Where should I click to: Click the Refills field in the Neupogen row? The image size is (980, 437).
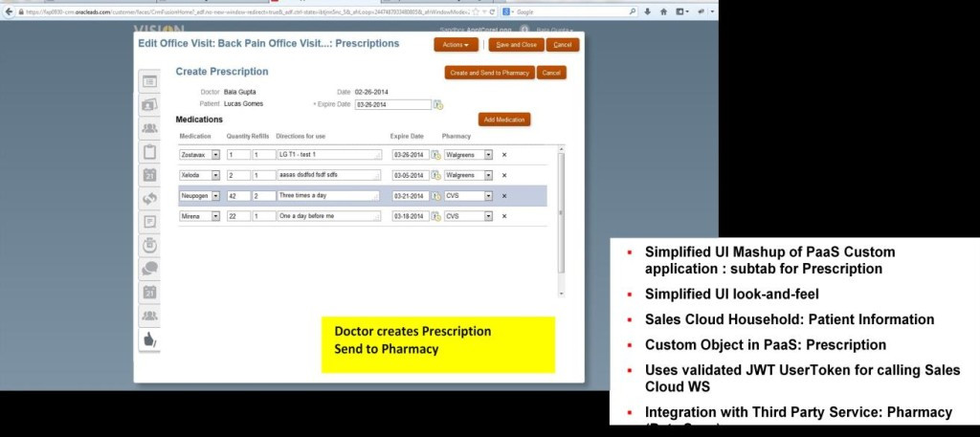click(x=264, y=196)
